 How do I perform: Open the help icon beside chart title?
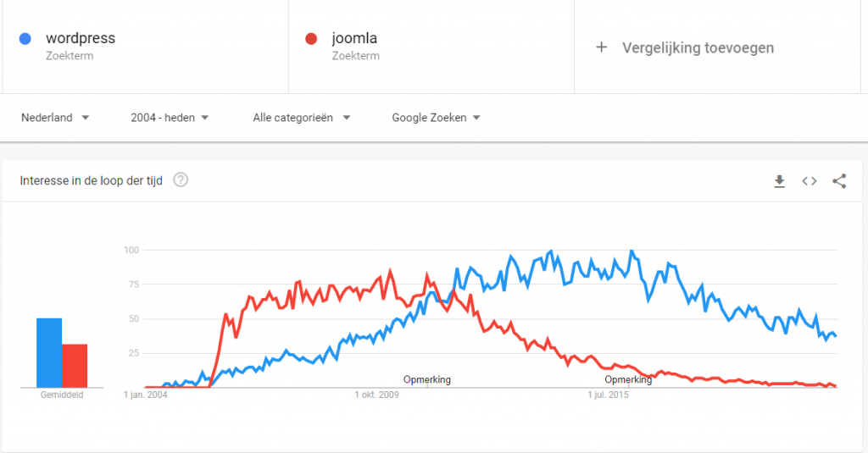(x=181, y=180)
